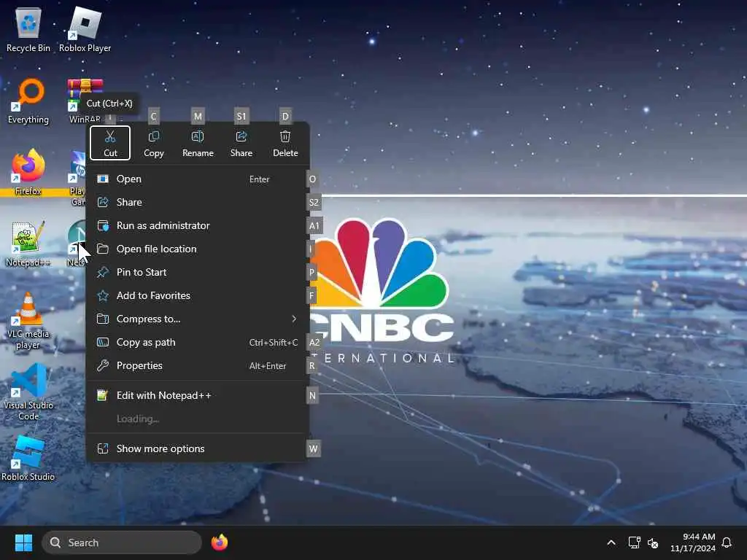Expand the Compress to submenu
This screenshot has height=560, width=747.
tap(198, 319)
